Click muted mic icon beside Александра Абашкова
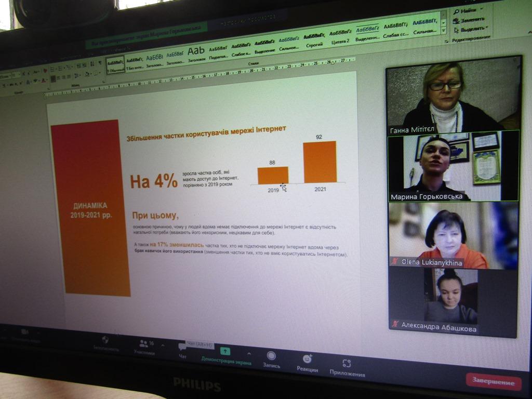Screen dimensions: 532x399 pyautogui.click(x=395, y=324)
